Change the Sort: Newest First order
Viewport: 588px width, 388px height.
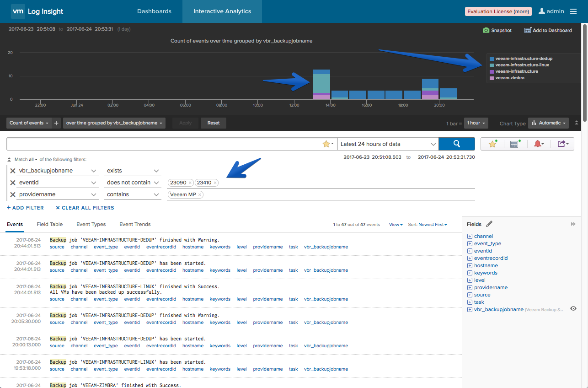(x=428, y=225)
